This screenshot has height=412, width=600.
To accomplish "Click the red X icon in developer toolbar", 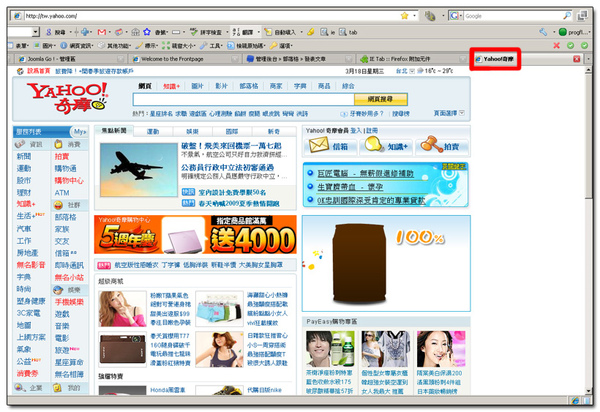I will [556, 46].
